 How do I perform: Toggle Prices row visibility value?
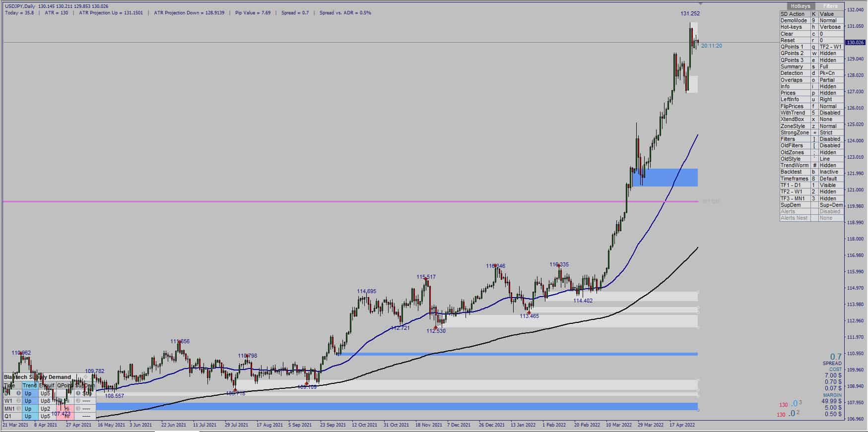click(x=831, y=93)
